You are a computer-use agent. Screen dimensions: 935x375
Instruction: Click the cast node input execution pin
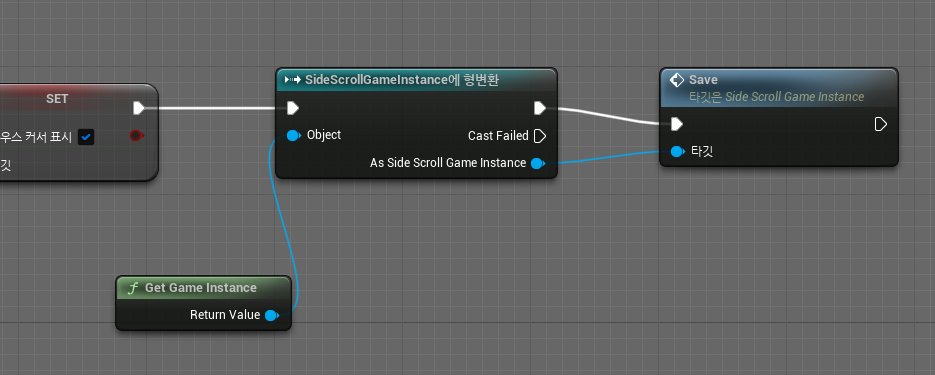293,108
